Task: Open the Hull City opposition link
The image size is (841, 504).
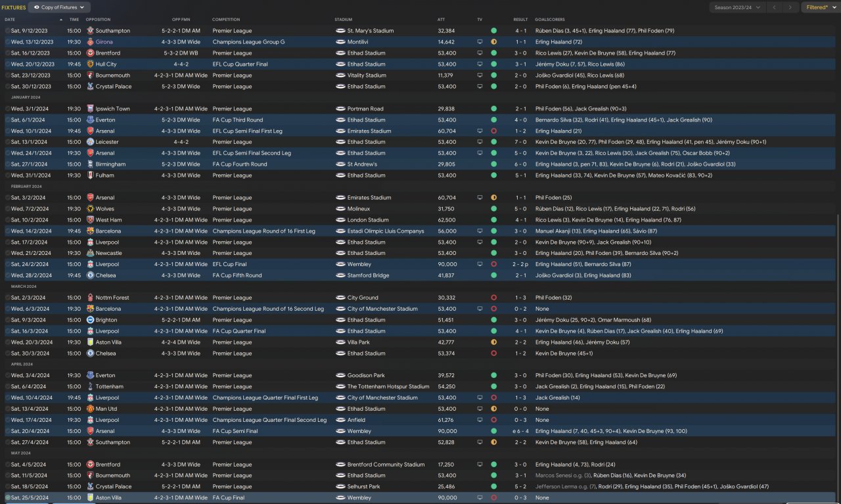Action: point(106,64)
